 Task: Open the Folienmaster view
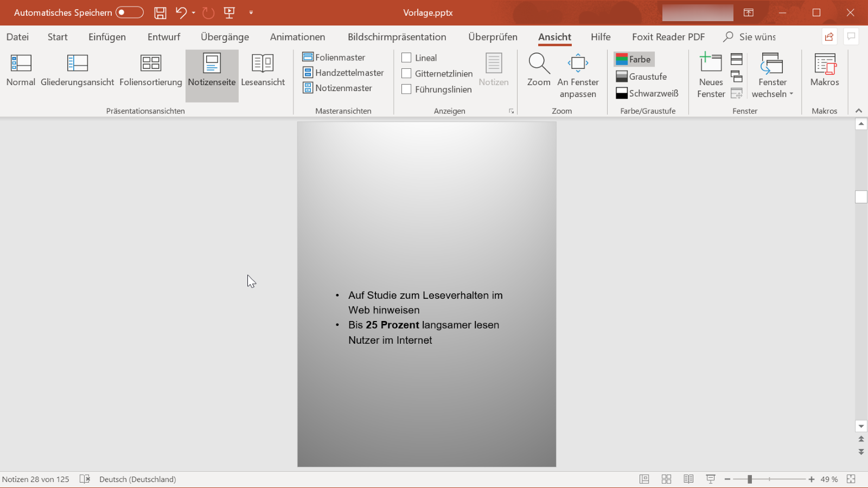339,57
